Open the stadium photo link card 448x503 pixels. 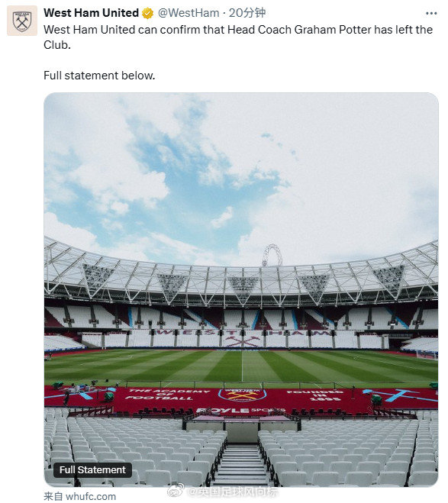[241, 290]
